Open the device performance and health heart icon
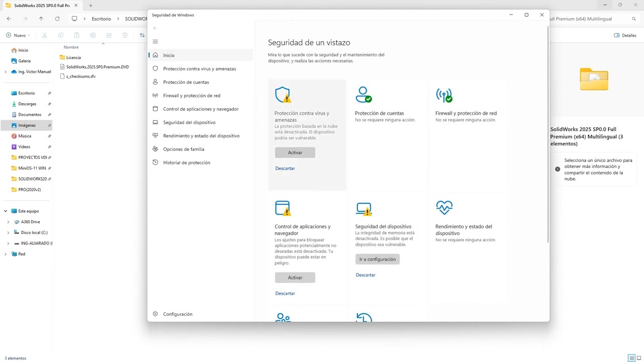The image size is (644, 362). click(x=444, y=207)
